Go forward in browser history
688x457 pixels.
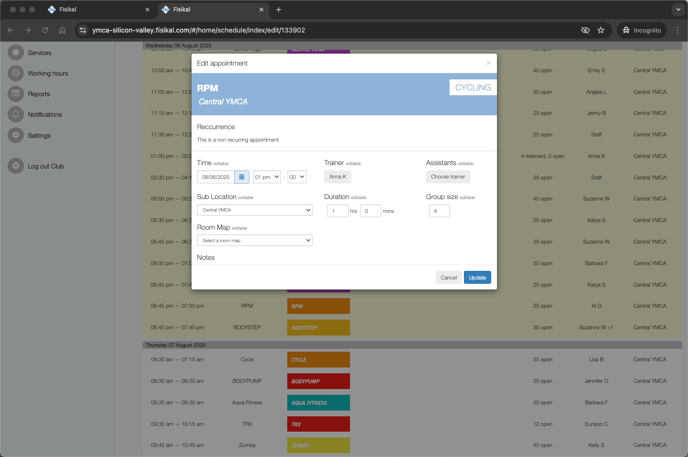(28, 30)
